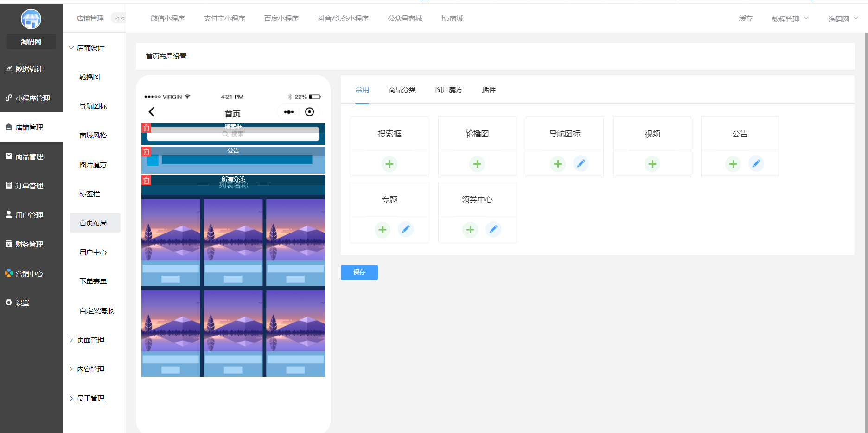
Task: Click the edit pencil icon for 专题
Action: [406, 229]
